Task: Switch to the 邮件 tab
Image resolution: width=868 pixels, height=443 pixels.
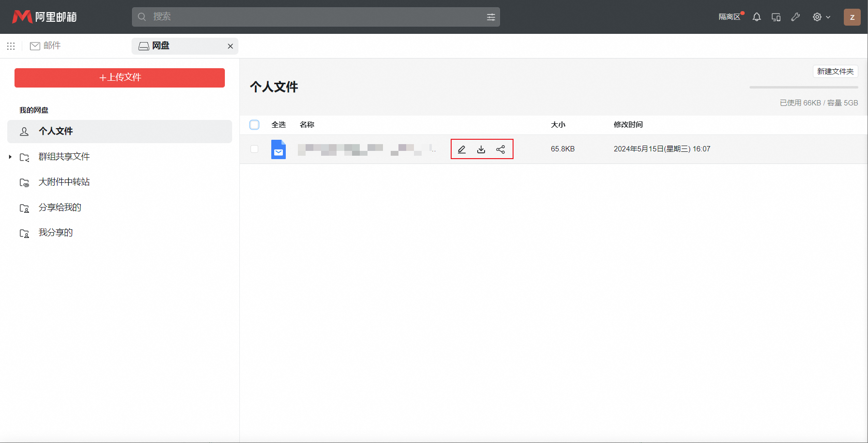Action: click(x=45, y=45)
